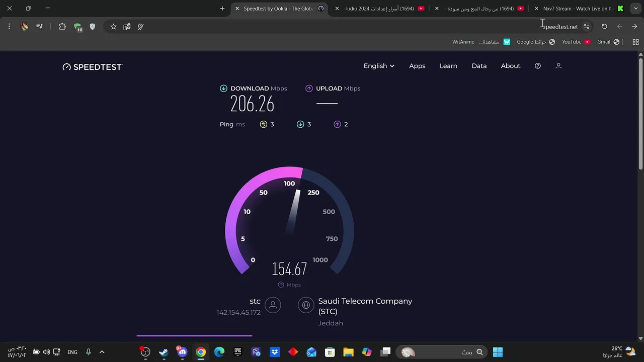The width and height of the screenshot is (644, 362).
Task: Open the Chrome extensions puzzle icon
Action: click(62, 27)
